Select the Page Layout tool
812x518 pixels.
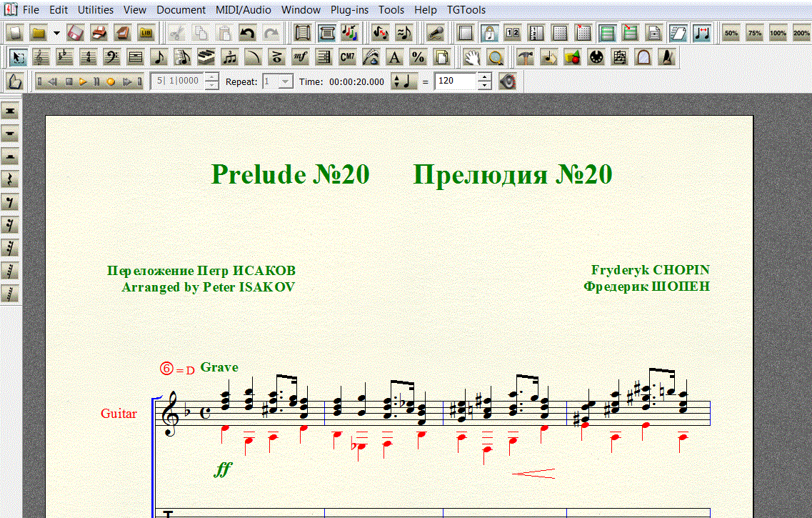tap(442, 57)
